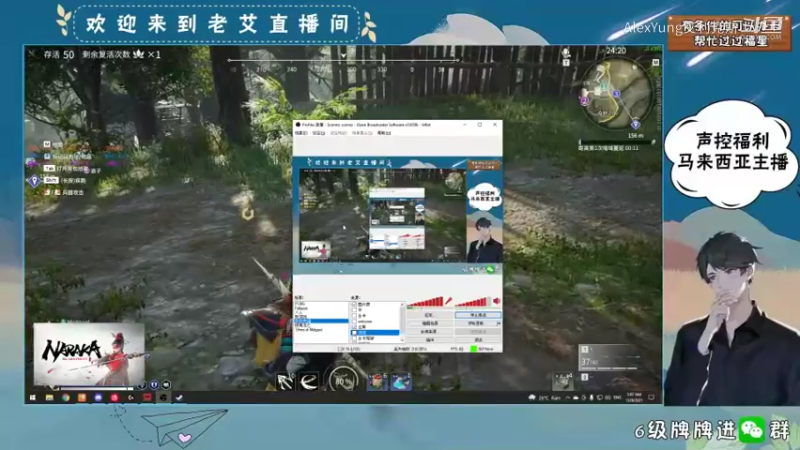Click the orange app icon on the taskbar
The height and width of the screenshot is (450, 800).
[82, 397]
